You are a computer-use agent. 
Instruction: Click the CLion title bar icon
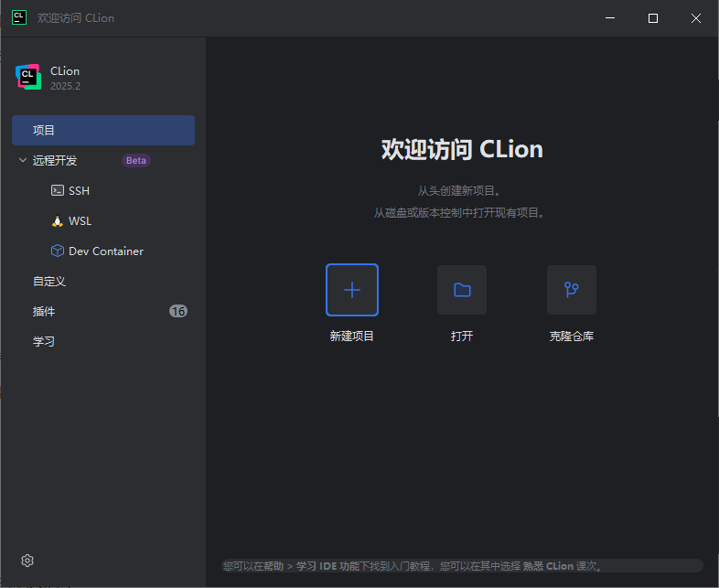click(19, 17)
